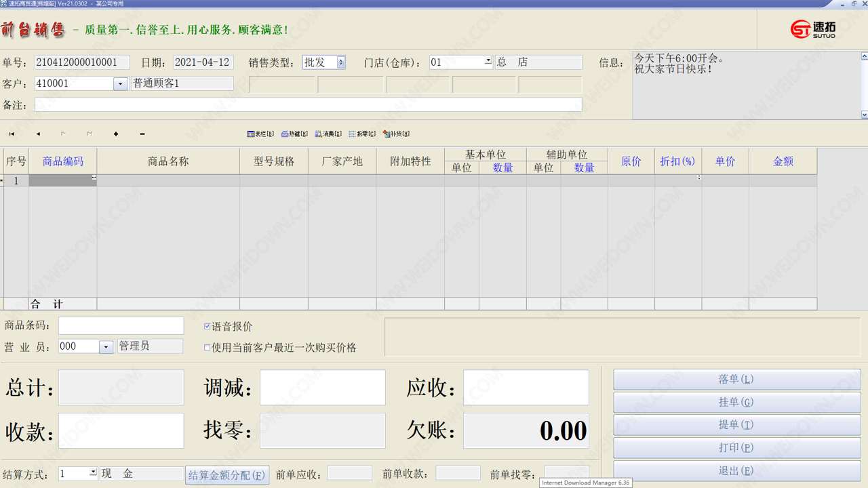Expand the 结算方式 dropdown
868x488 pixels.
point(93,472)
